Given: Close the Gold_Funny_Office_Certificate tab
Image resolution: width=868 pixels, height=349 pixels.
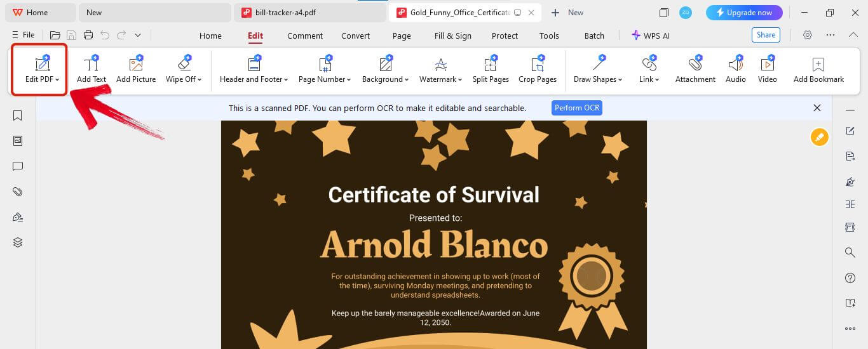Looking at the screenshot, I should [531, 13].
